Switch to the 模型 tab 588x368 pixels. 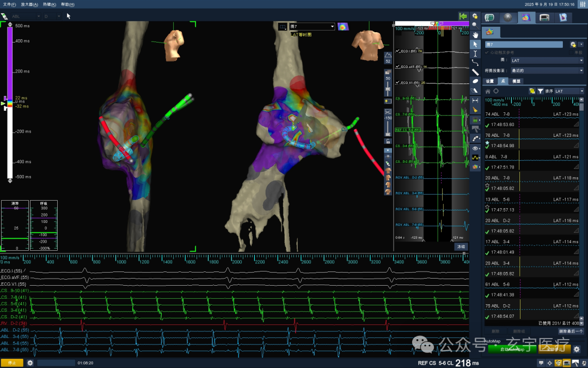[x=516, y=81]
